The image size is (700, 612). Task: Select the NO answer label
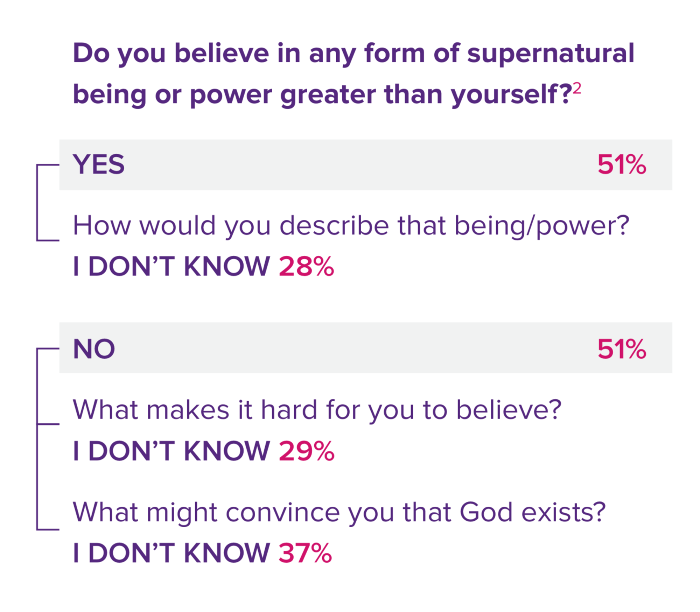pyautogui.click(x=94, y=349)
